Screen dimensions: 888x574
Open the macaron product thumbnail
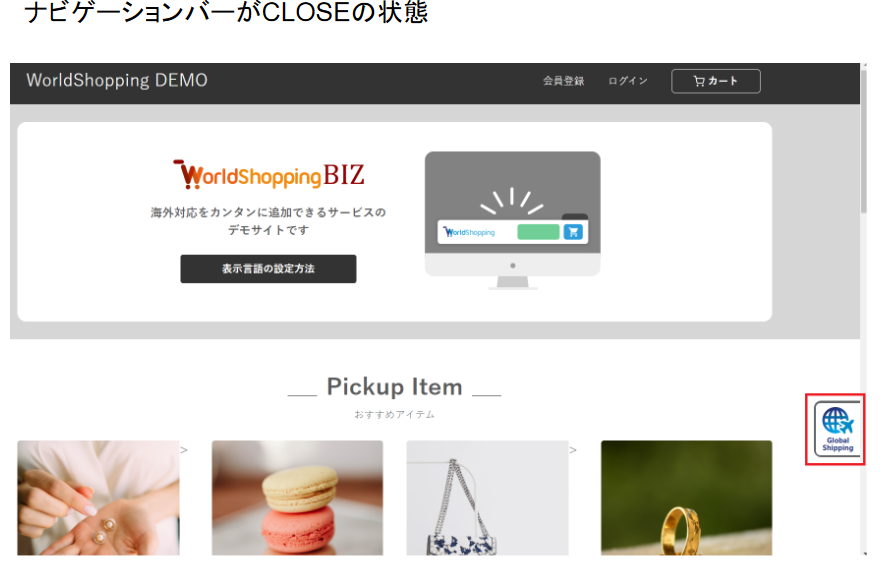click(x=297, y=498)
